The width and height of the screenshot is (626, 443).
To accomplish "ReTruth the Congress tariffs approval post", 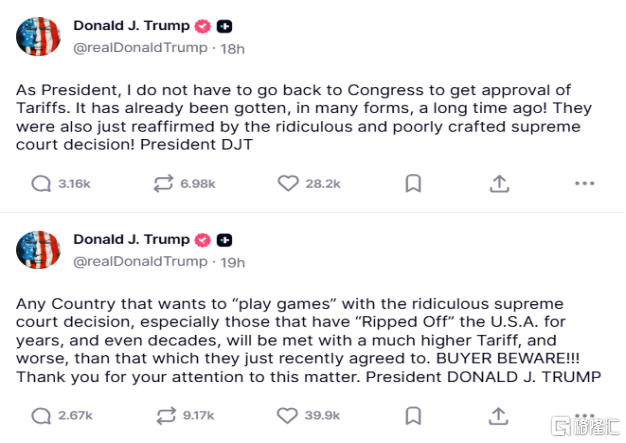I will click(x=161, y=183).
